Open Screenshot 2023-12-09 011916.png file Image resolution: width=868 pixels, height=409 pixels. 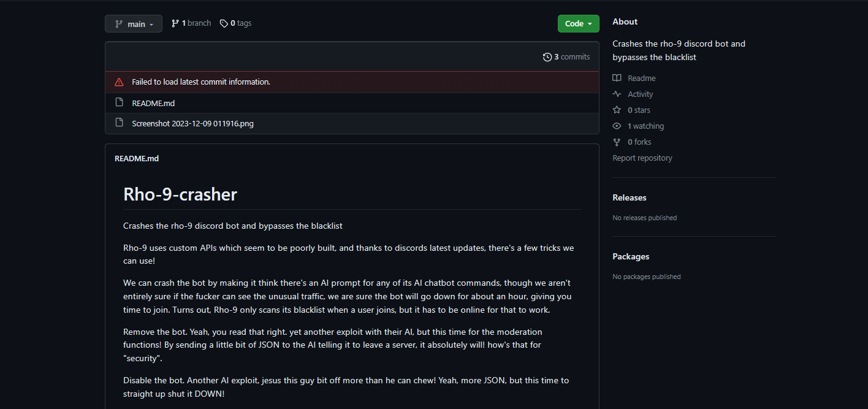pyautogui.click(x=192, y=123)
